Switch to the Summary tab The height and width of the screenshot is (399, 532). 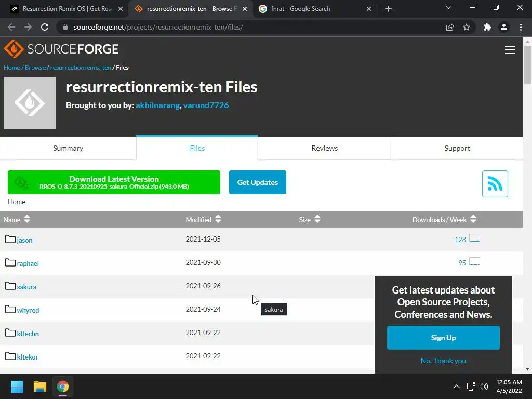68,148
